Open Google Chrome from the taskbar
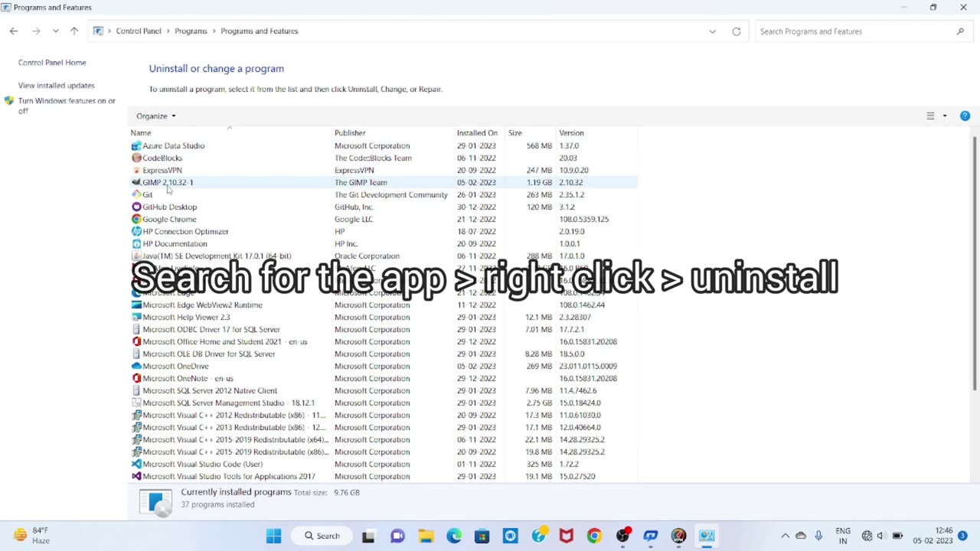The image size is (980, 551). click(x=594, y=536)
